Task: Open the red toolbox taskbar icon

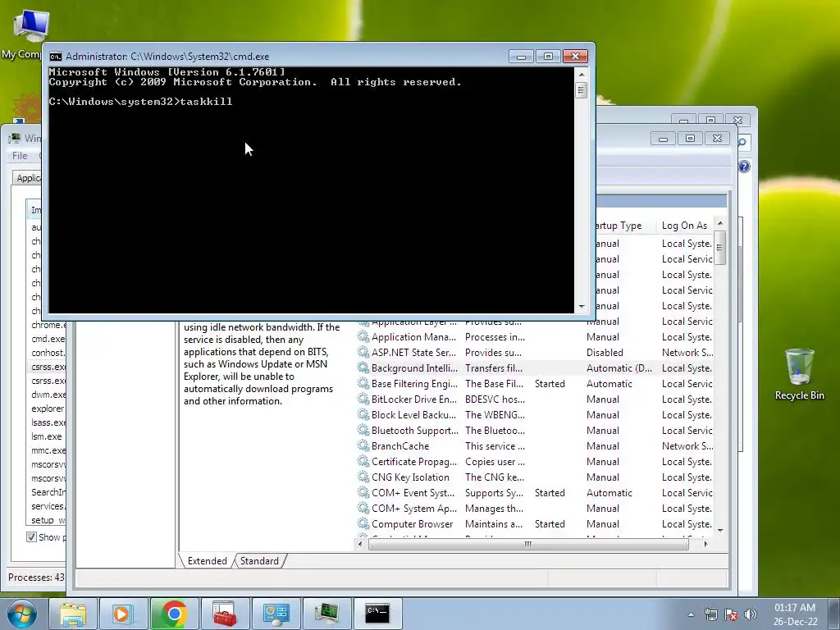Action: (x=225, y=614)
